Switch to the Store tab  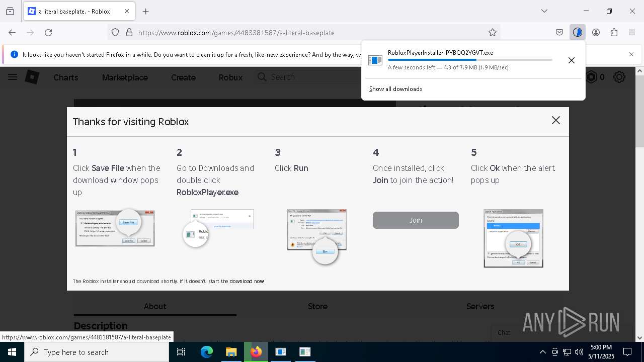pyautogui.click(x=317, y=306)
